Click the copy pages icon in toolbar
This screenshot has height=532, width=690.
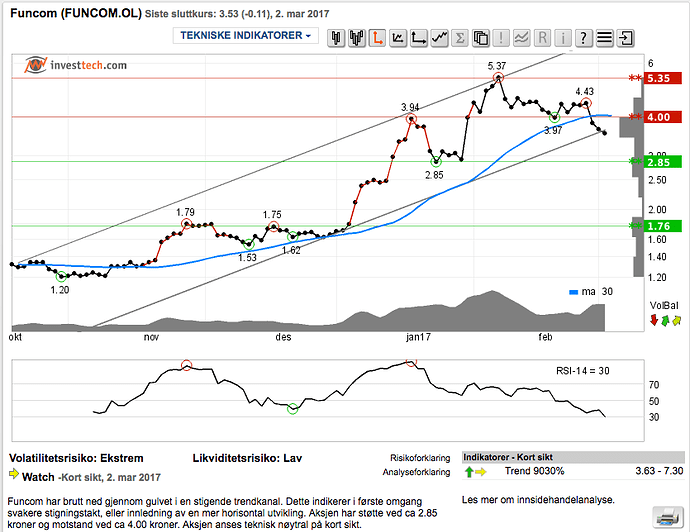[x=481, y=38]
